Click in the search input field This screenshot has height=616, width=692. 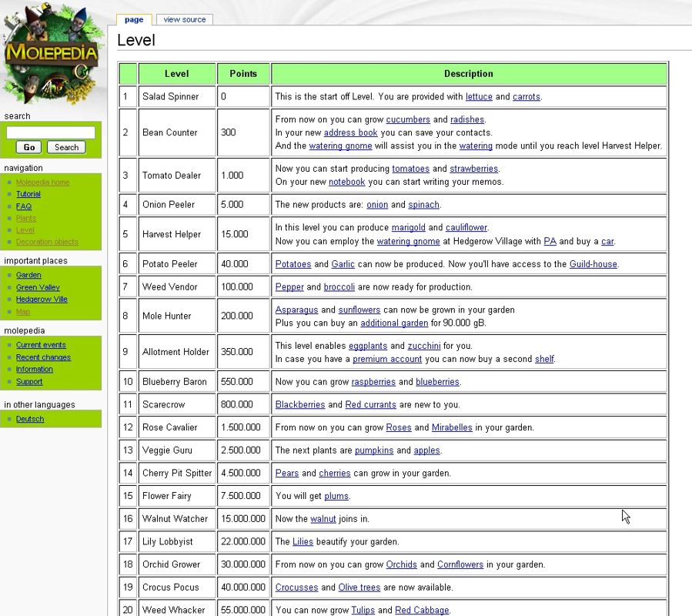[51, 132]
